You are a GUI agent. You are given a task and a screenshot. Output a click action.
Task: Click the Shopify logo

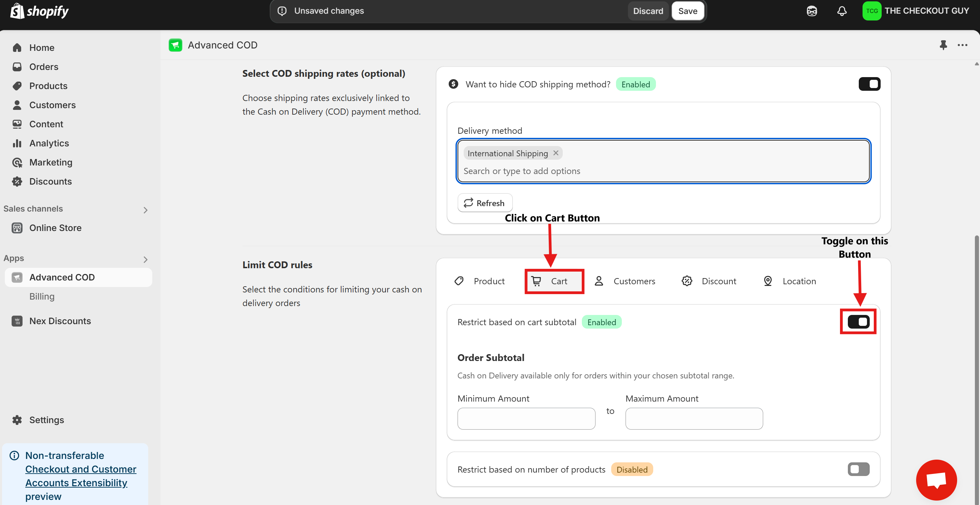tap(40, 11)
